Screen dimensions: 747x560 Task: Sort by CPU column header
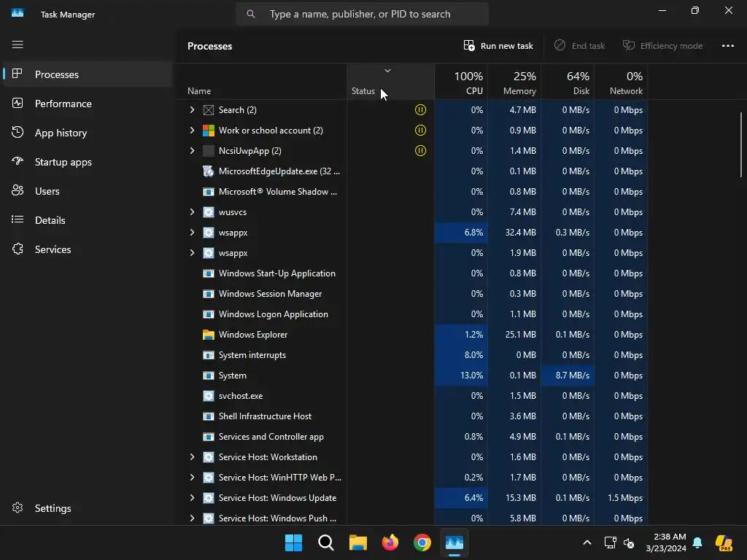pyautogui.click(x=462, y=83)
